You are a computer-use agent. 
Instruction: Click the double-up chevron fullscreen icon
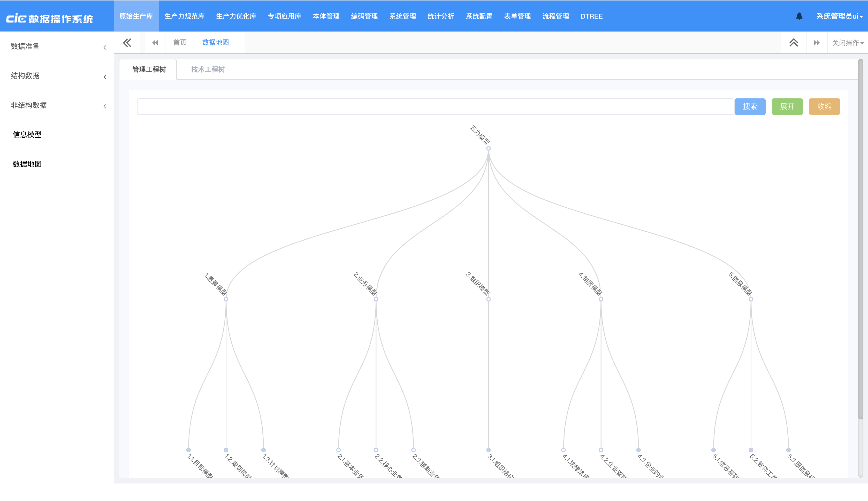[794, 43]
